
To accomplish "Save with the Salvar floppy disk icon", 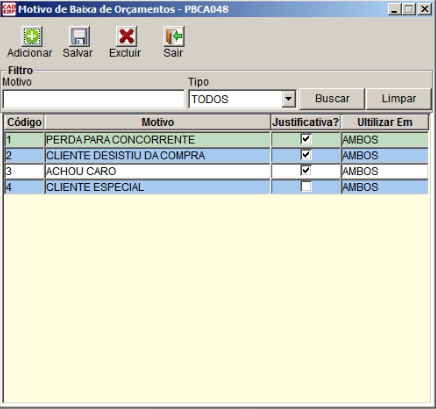I will click(x=79, y=36).
